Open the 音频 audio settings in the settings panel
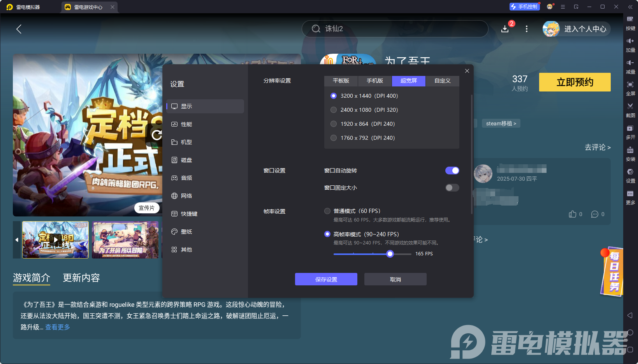 click(186, 178)
